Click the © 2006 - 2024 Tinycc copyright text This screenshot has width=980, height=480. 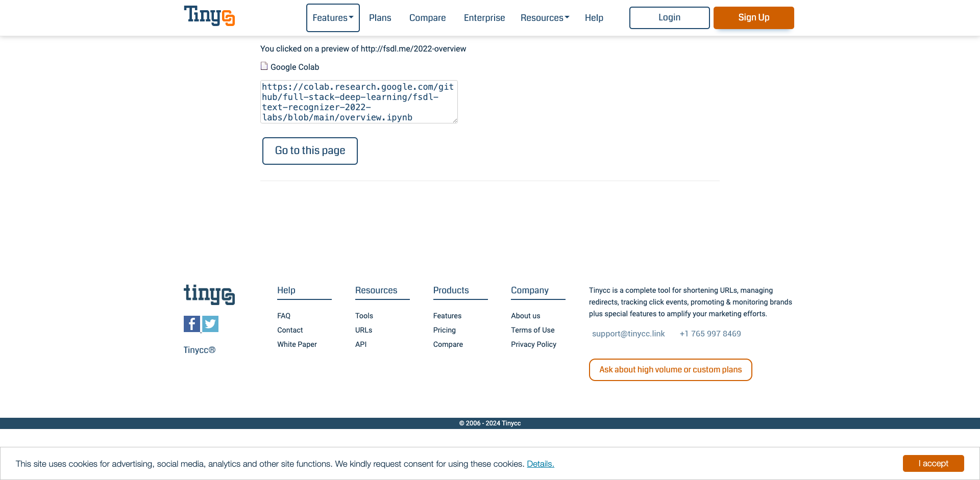coord(490,423)
